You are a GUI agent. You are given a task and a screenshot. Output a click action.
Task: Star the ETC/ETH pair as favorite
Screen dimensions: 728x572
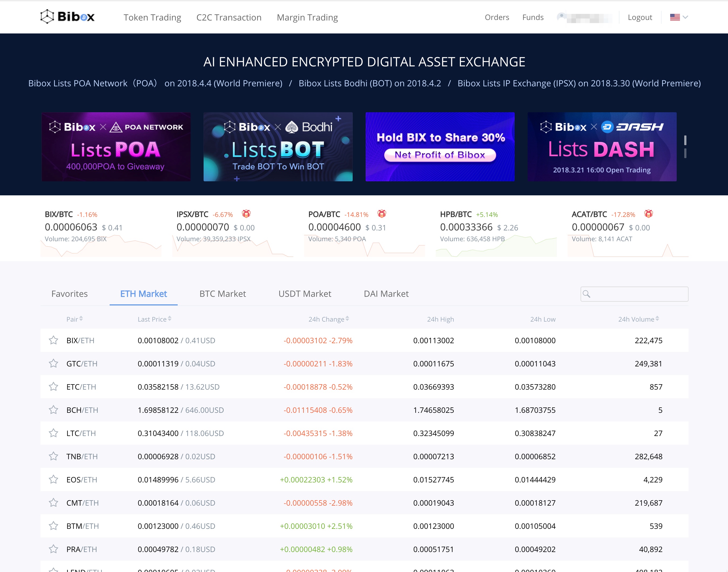click(53, 387)
